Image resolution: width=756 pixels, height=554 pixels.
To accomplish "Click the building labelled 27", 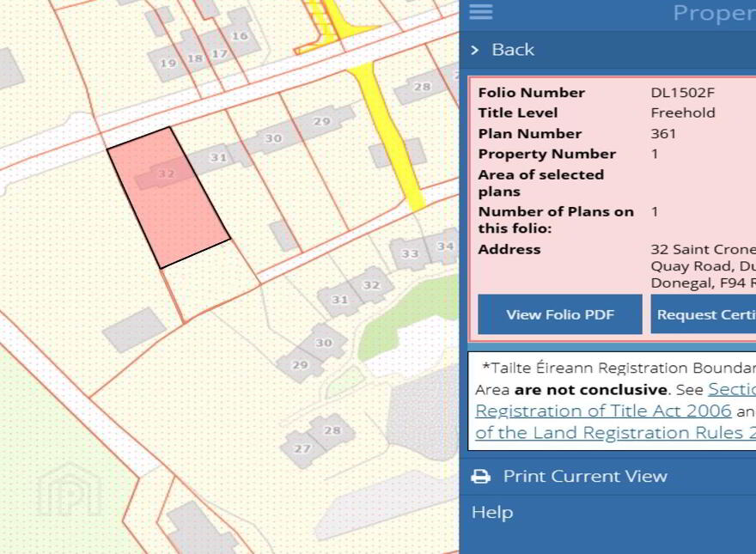I will 302,449.
